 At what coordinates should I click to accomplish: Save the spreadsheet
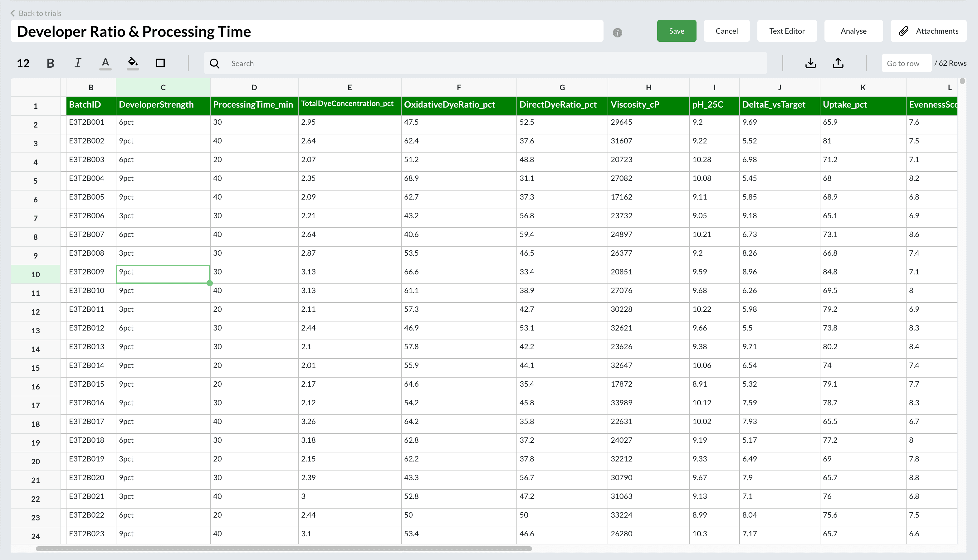click(677, 31)
